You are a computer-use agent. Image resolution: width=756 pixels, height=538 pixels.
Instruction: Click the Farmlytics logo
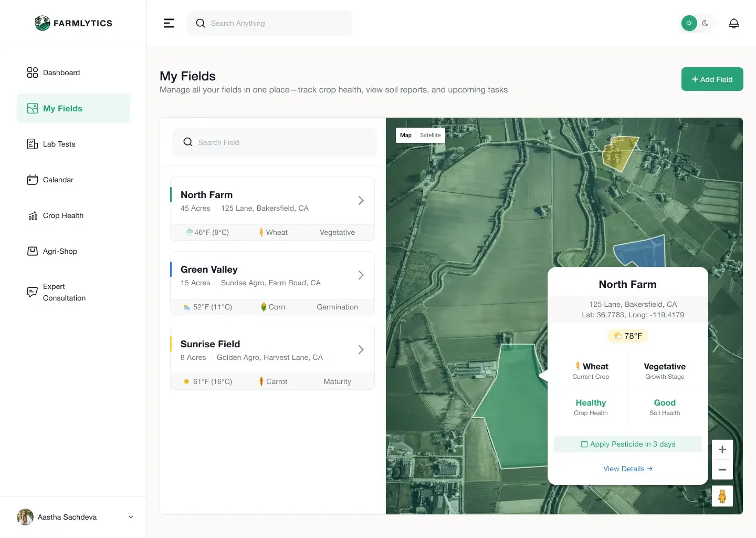coord(73,23)
